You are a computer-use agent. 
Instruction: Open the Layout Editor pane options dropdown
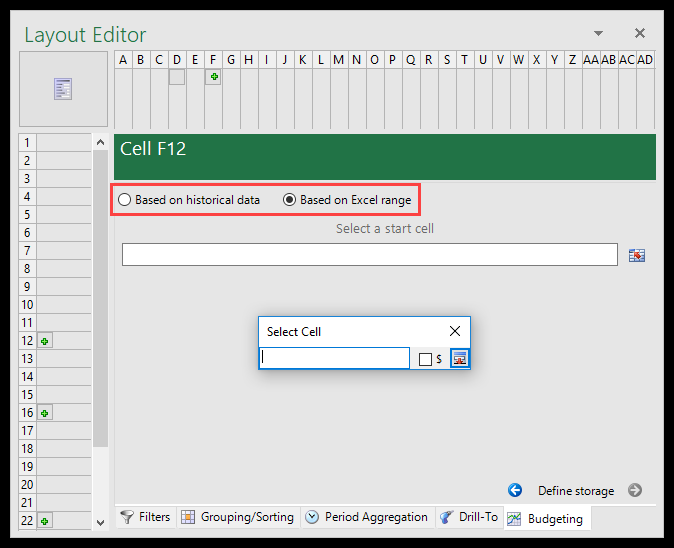598,34
